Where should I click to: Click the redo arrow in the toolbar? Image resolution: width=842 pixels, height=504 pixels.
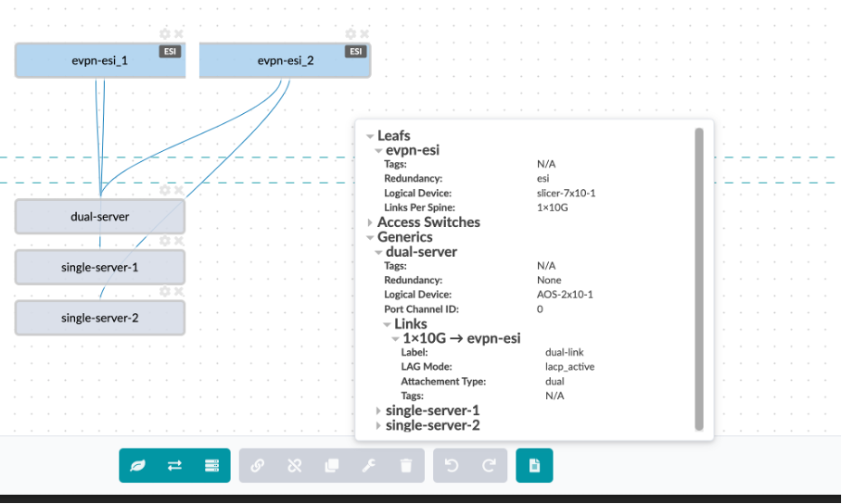[489, 466]
